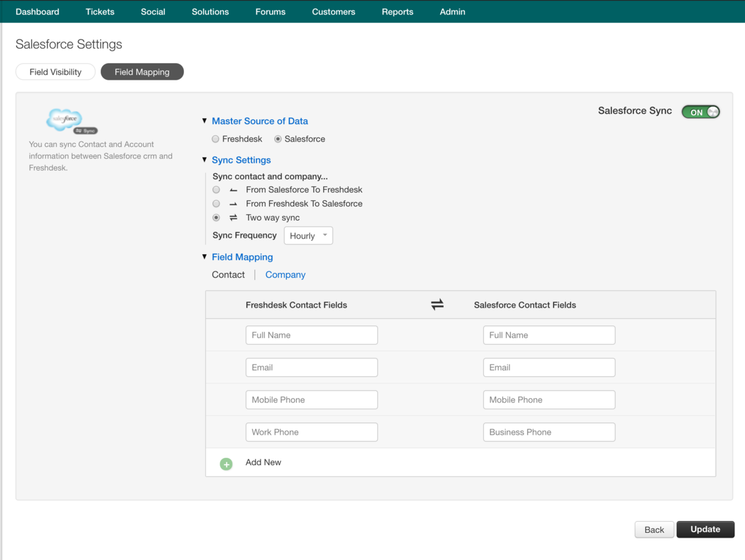Select the Freshdesk master source radio button
This screenshot has width=745, height=560.
coord(215,139)
